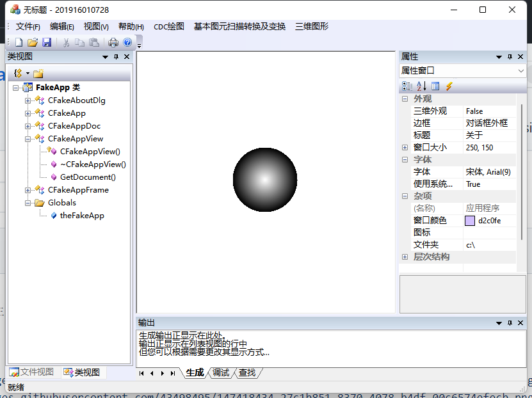Viewport: 532px width, 398px height.
Task: Select the GetDocument() member function
Action: tap(89, 177)
